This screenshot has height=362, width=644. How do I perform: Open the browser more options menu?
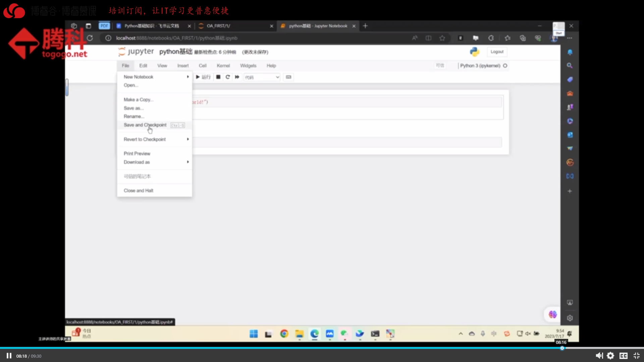pos(570,38)
